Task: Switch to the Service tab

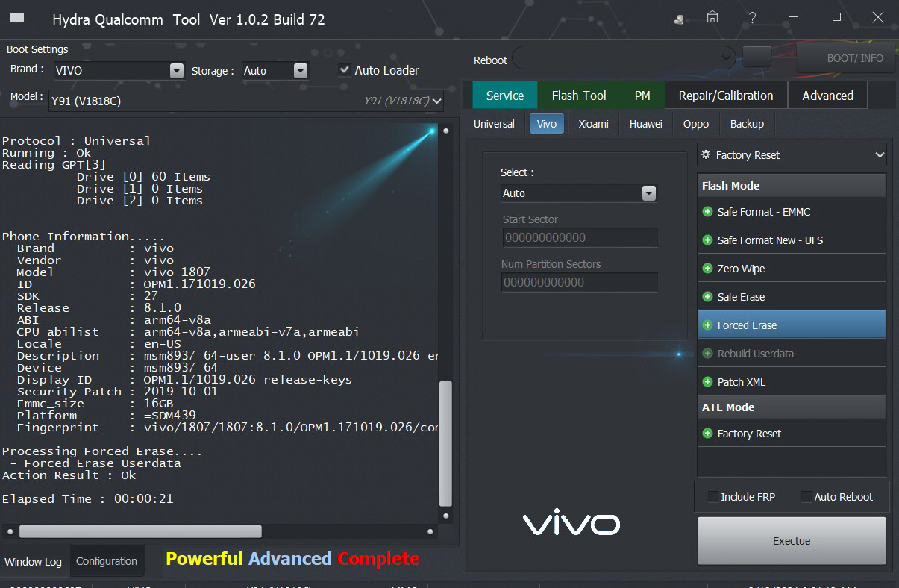Action: click(x=505, y=96)
